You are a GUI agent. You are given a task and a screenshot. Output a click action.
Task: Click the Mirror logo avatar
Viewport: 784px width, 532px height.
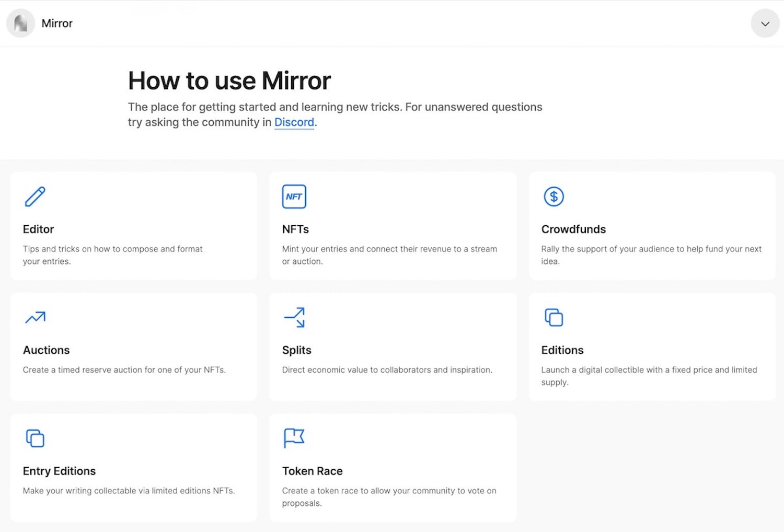(20, 24)
